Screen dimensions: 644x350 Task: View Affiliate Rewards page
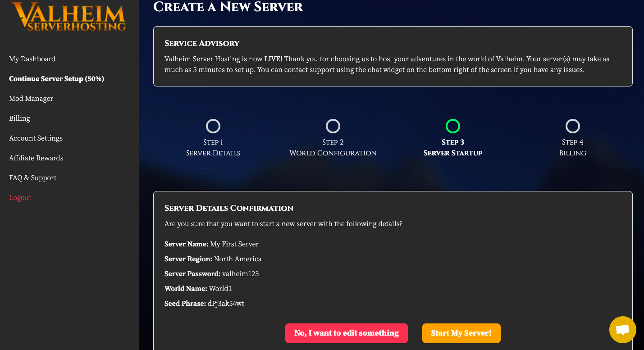[36, 158]
